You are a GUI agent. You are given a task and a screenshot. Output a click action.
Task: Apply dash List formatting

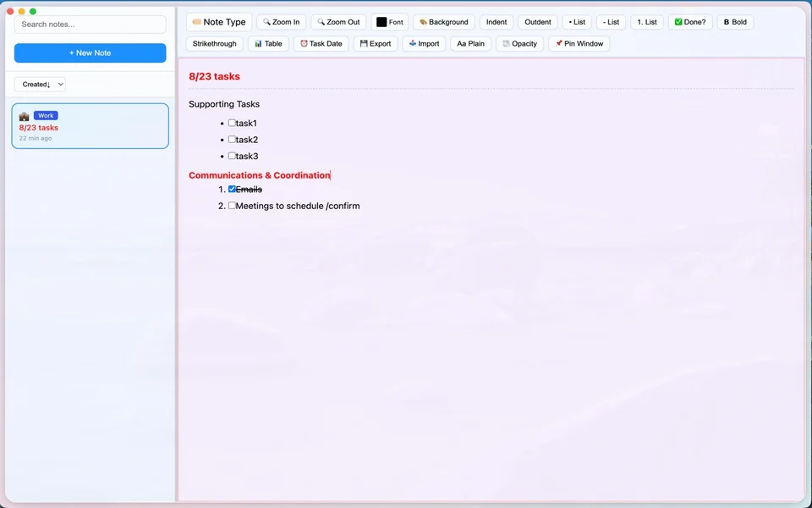tap(611, 22)
